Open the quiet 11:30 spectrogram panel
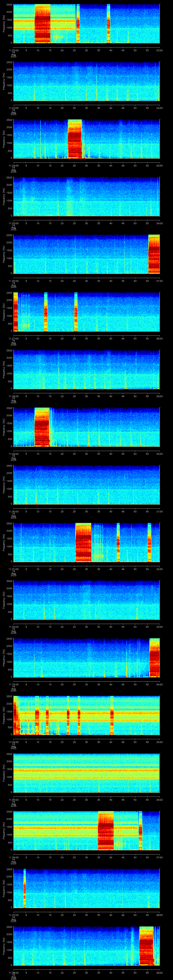The height and width of the screenshot is (980, 173). [86, 485]
